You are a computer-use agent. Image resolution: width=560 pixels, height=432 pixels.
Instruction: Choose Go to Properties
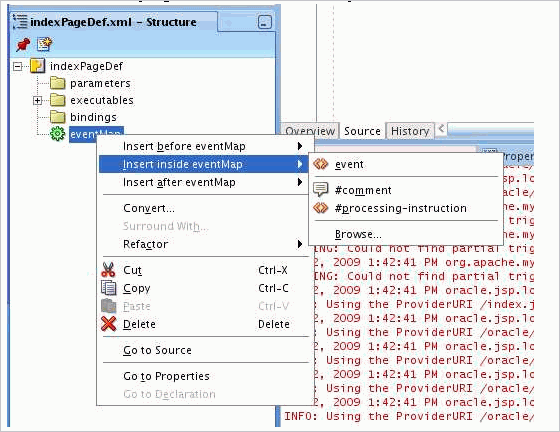click(204, 376)
